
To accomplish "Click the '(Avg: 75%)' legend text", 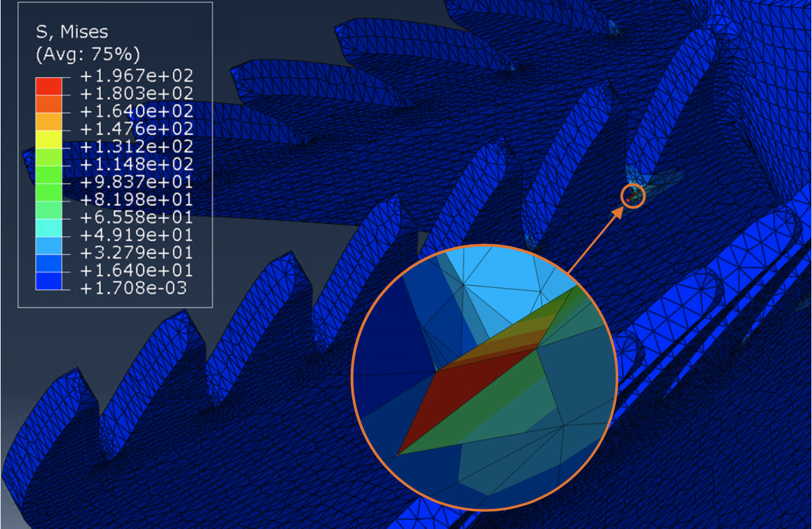I will coord(88,54).
